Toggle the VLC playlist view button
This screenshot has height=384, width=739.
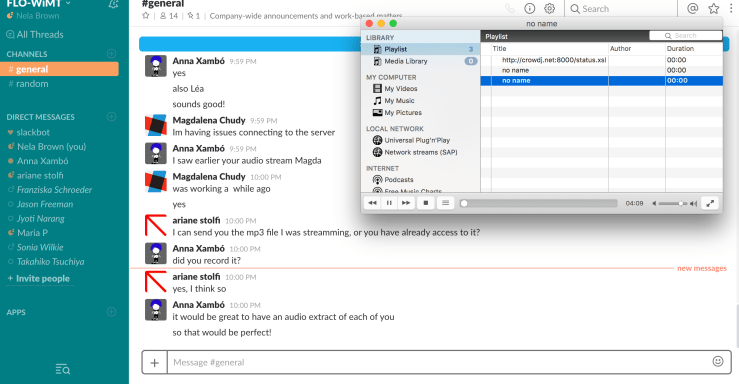coord(445,203)
